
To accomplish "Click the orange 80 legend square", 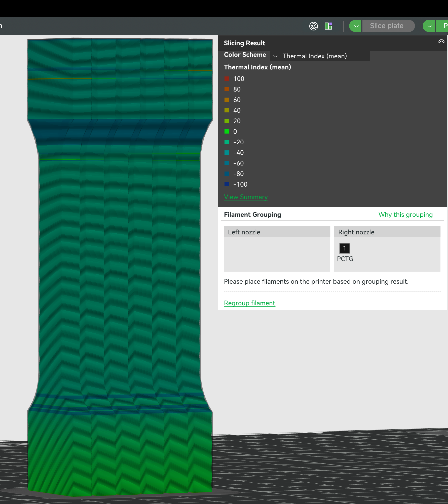I will (227, 89).
